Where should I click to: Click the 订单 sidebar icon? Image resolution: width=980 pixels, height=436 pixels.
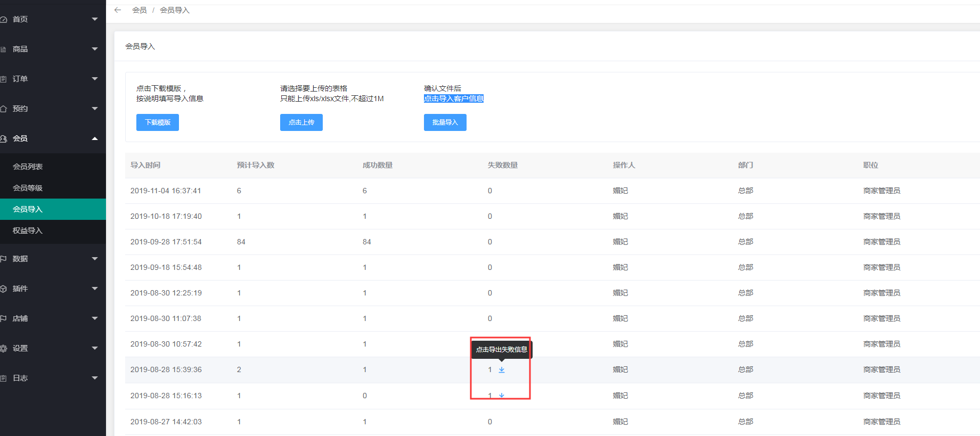click(3, 79)
